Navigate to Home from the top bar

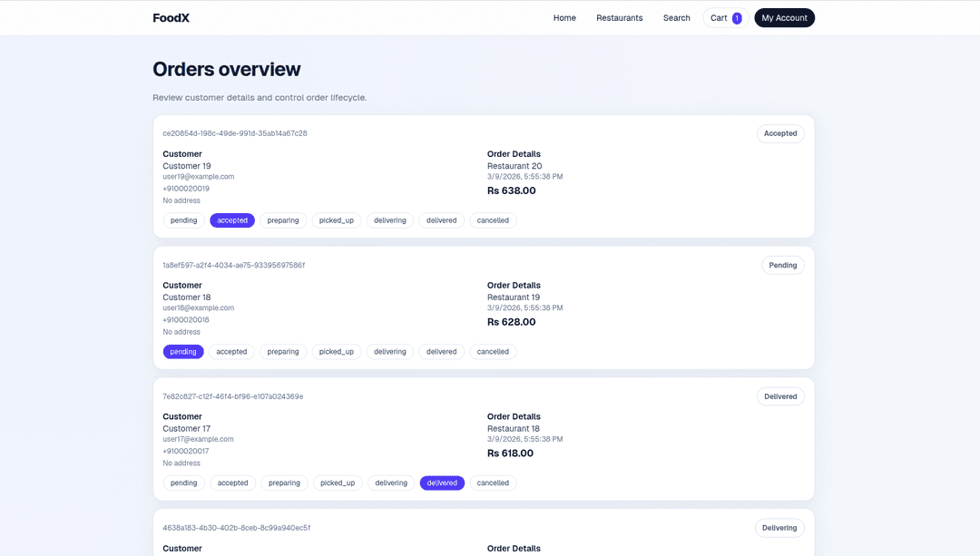(x=564, y=17)
